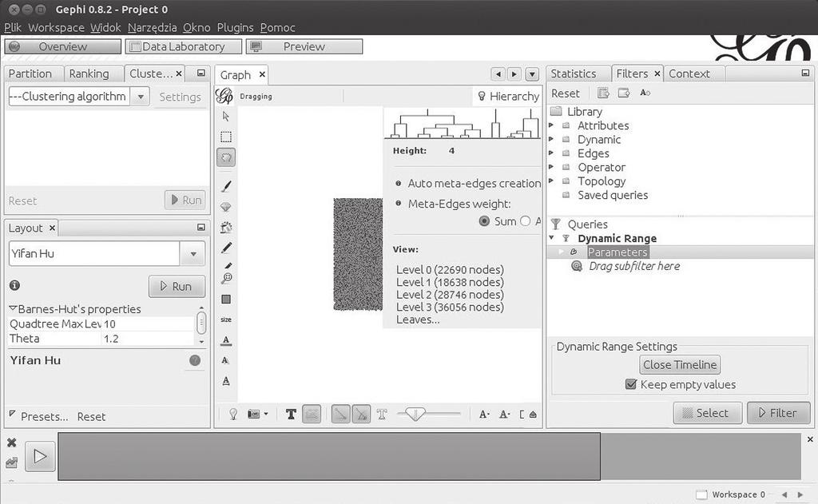Viewport: 818px width, 504px height.
Task: Toggle the outlined T edge labels button
Action: (382, 415)
